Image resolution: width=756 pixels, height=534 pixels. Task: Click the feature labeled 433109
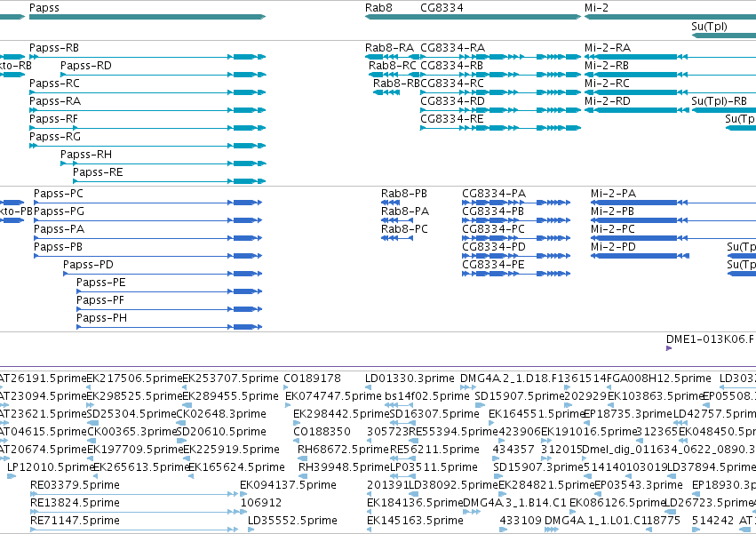(521, 521)
